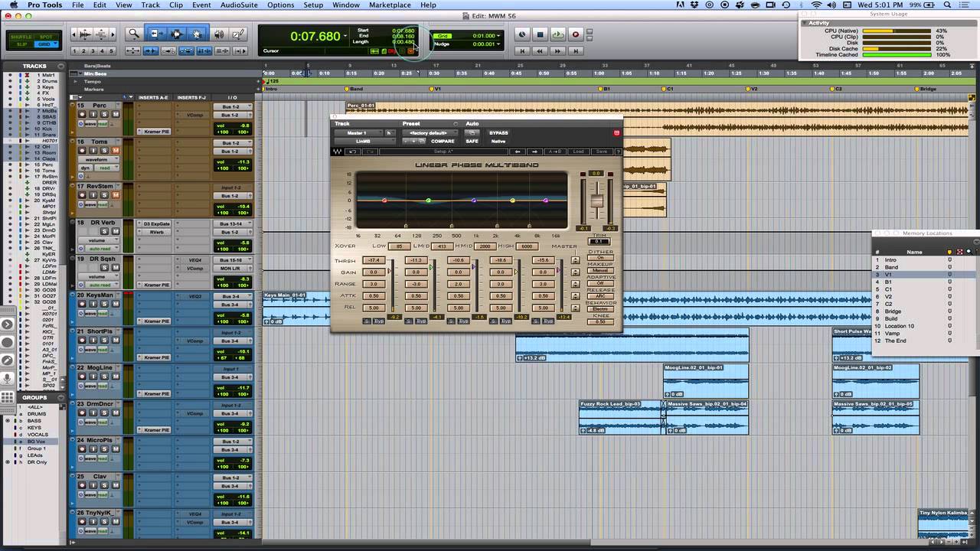This screenshot has height=551, width=980.
Task: Open the Track menu
Action: (x=150, y=5)
